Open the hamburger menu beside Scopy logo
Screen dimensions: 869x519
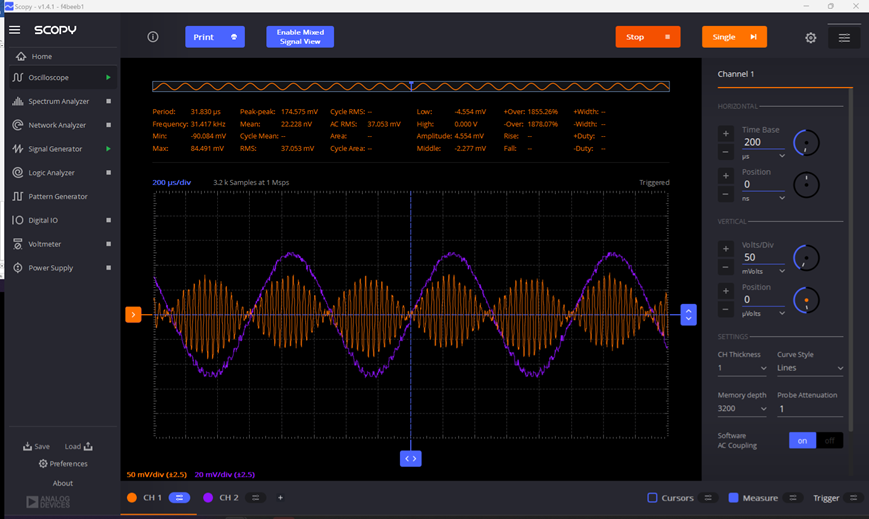click(14, 30)
